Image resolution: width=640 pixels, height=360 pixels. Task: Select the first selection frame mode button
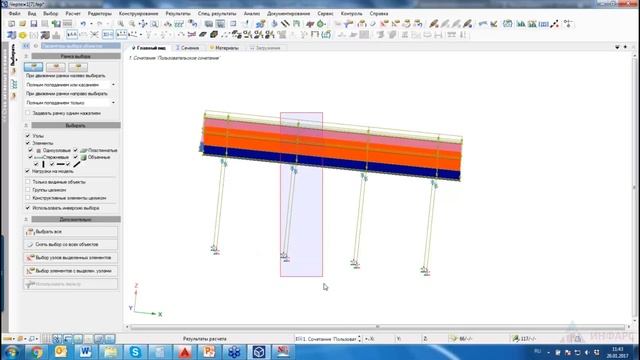(x=33, y=67)
